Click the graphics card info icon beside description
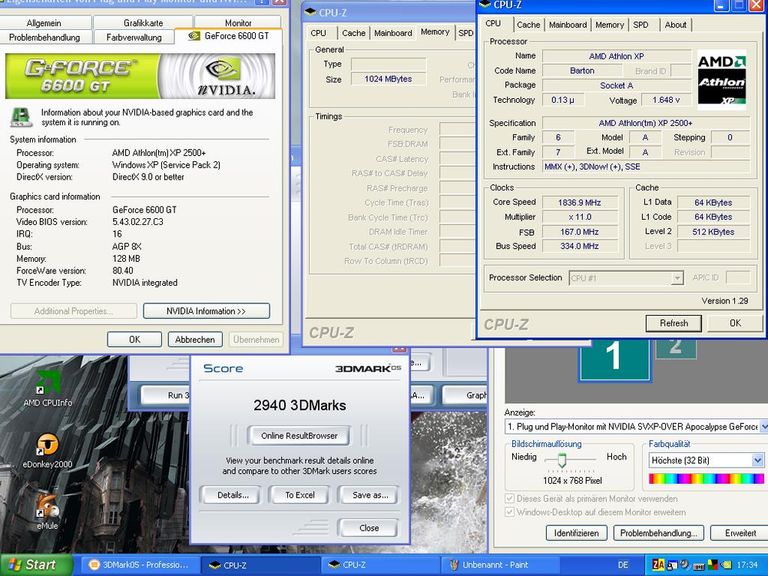Screen dimensions: 768x576 click(x=22, y=118)
